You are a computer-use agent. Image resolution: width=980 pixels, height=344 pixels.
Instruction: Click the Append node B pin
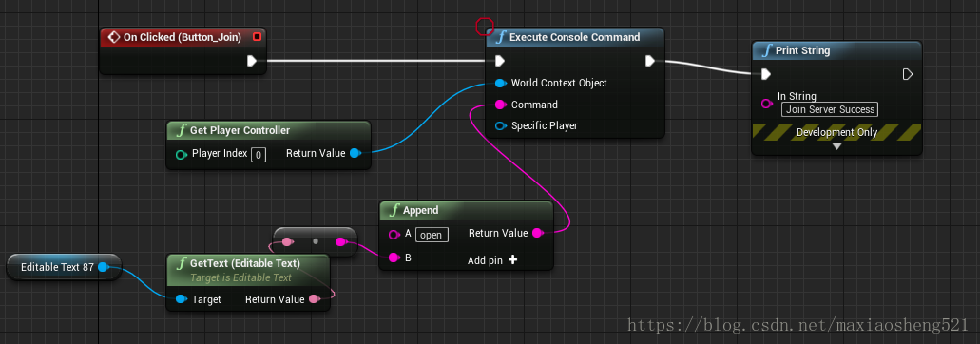pyautogui.click(x=394, y=258)
